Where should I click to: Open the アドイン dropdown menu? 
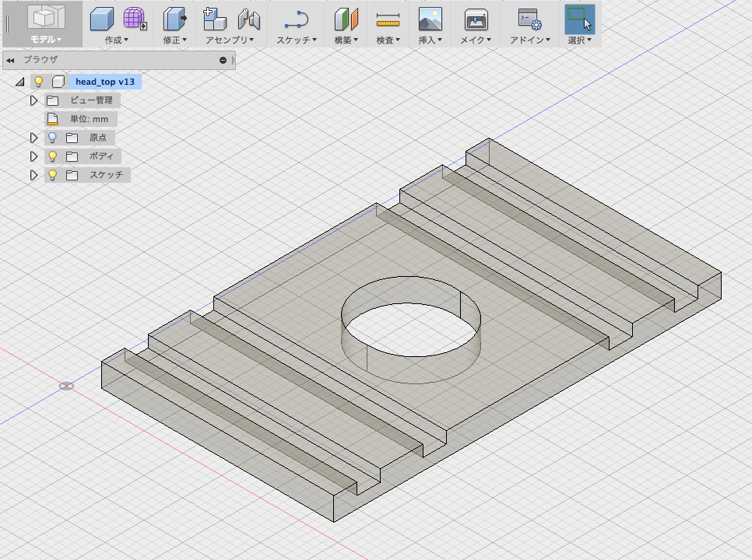530,40
